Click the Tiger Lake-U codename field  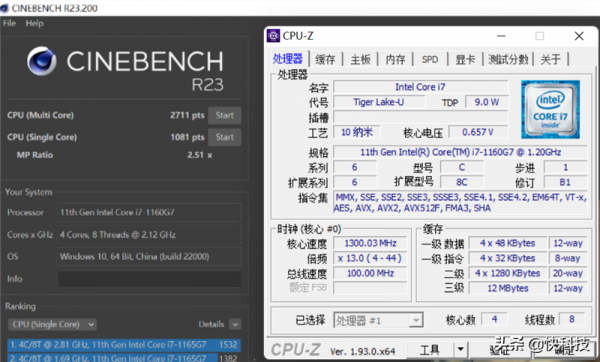point(379,102)
